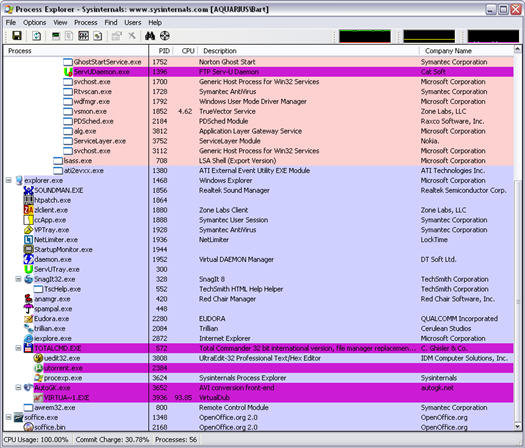Collapse the SnagIt32.exe tree node

point(18,279)
